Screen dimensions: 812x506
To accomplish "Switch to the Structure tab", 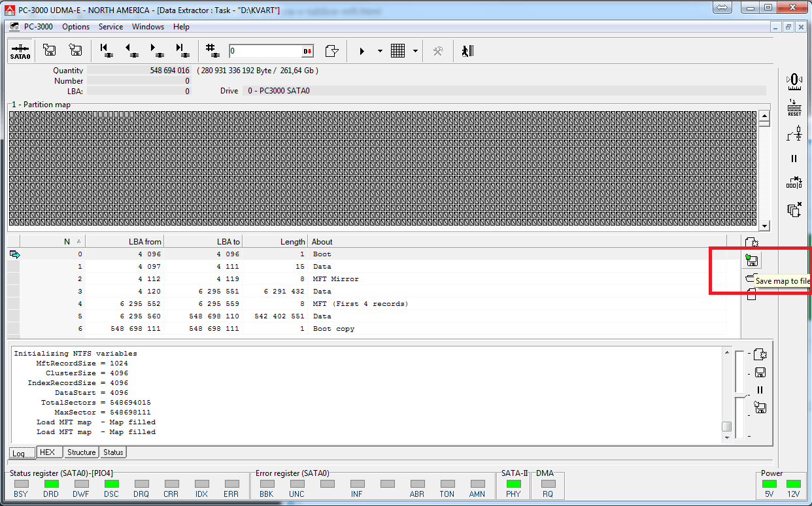I will 81,452.
